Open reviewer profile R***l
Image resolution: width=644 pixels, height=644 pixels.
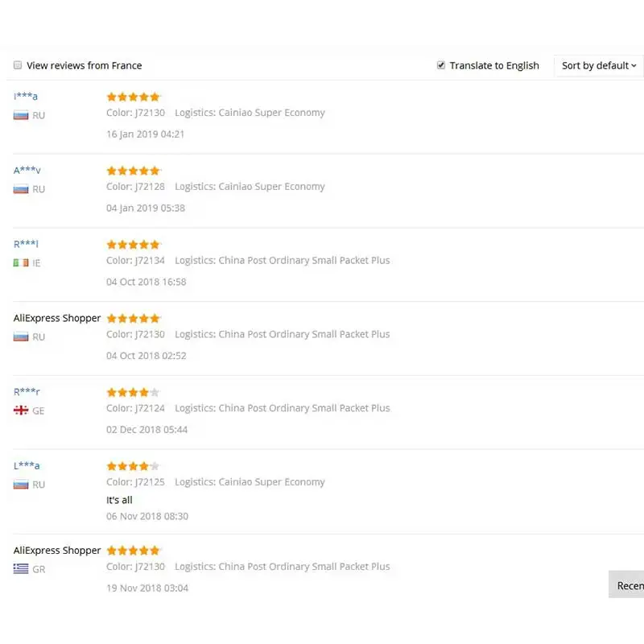point(26,244)
